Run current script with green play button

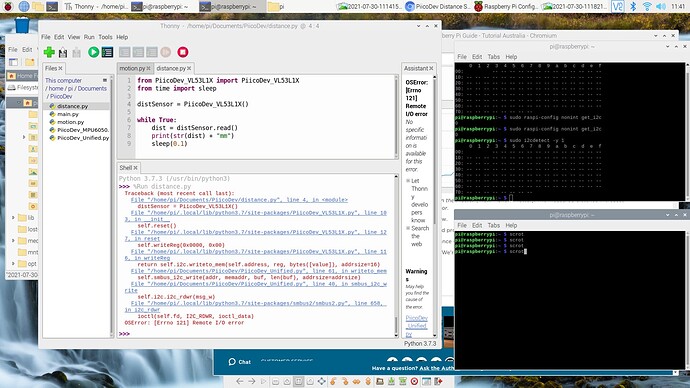coord(93,52)
